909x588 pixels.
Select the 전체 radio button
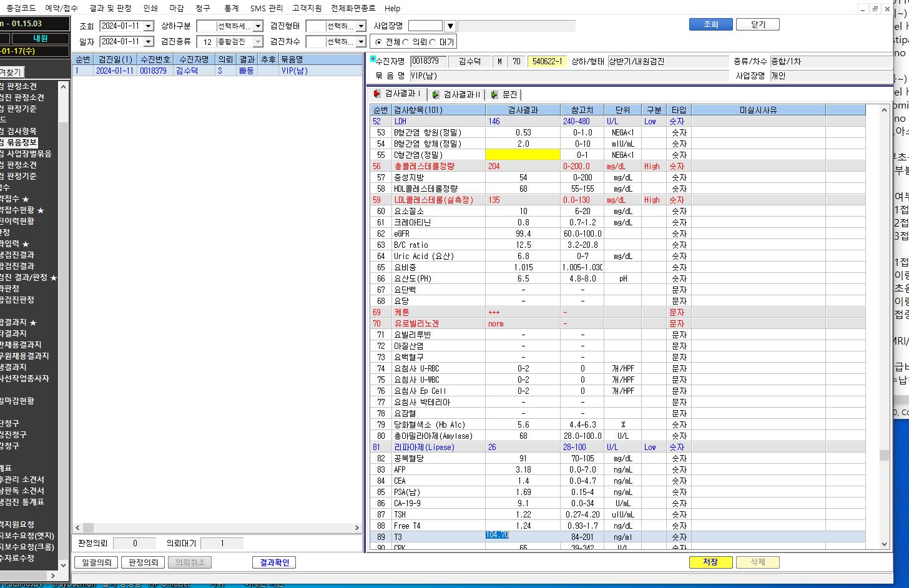pyautogui.click(x=378, y=42)
